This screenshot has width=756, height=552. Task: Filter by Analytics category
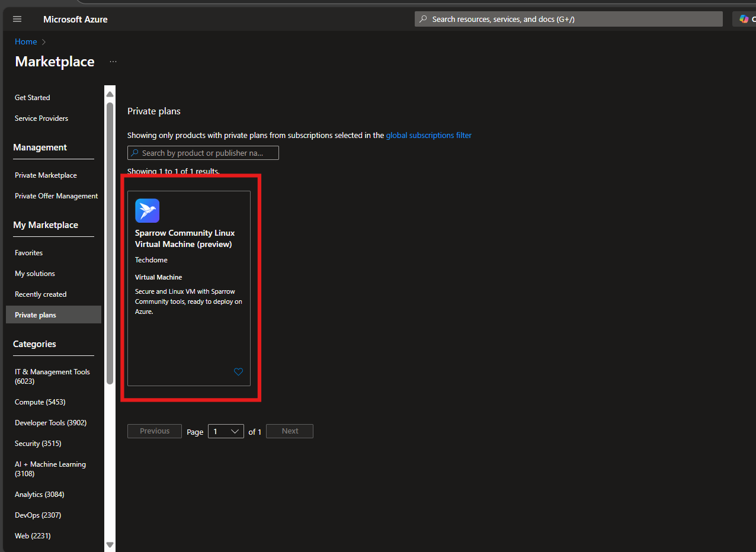[40, 495]
